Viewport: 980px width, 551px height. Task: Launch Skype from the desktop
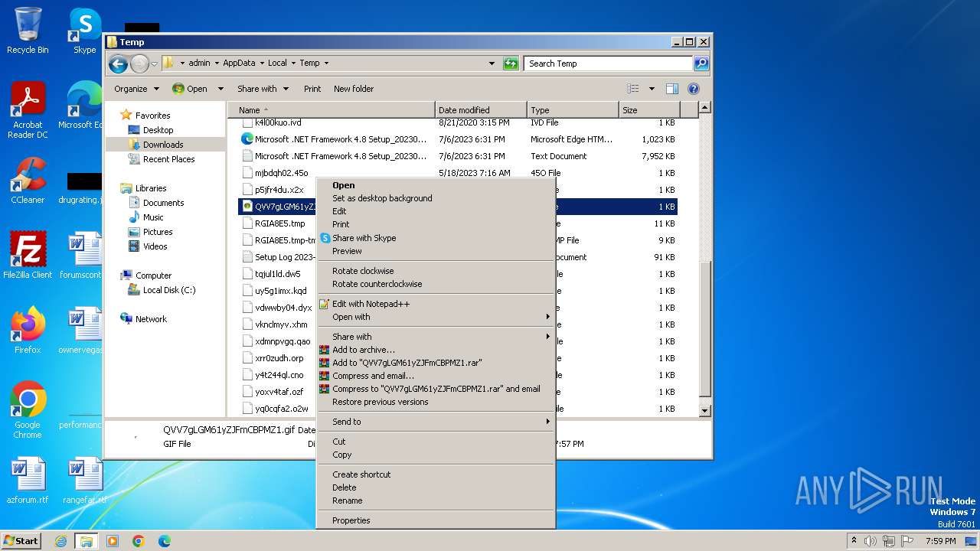point(84,31)
